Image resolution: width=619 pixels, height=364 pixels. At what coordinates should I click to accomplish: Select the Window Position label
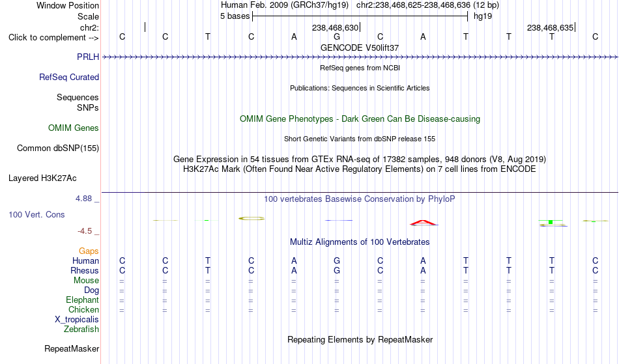click(68, 5)
